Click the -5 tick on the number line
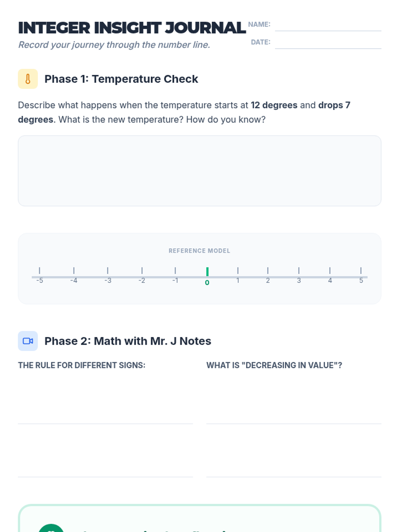399x532 pixels. click(40, 271)
